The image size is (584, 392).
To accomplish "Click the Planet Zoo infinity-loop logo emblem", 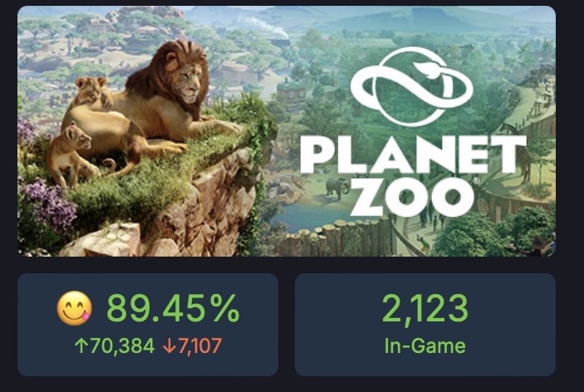I will click(411, 86).
